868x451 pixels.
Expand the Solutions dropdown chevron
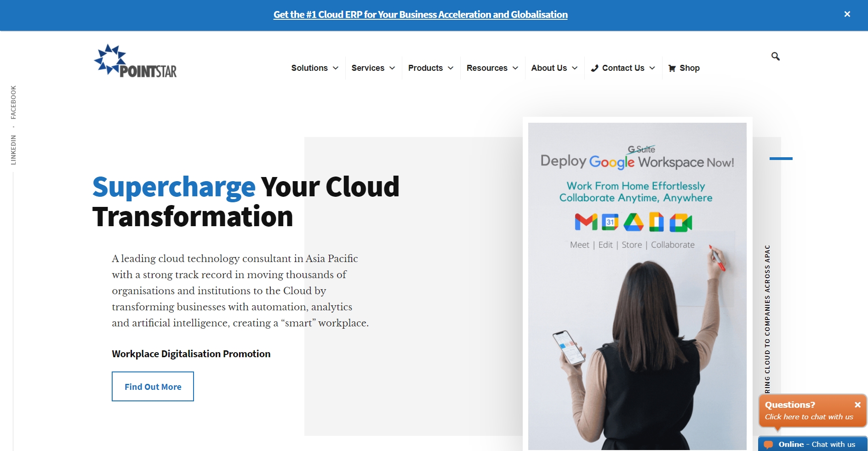point(336,68)
